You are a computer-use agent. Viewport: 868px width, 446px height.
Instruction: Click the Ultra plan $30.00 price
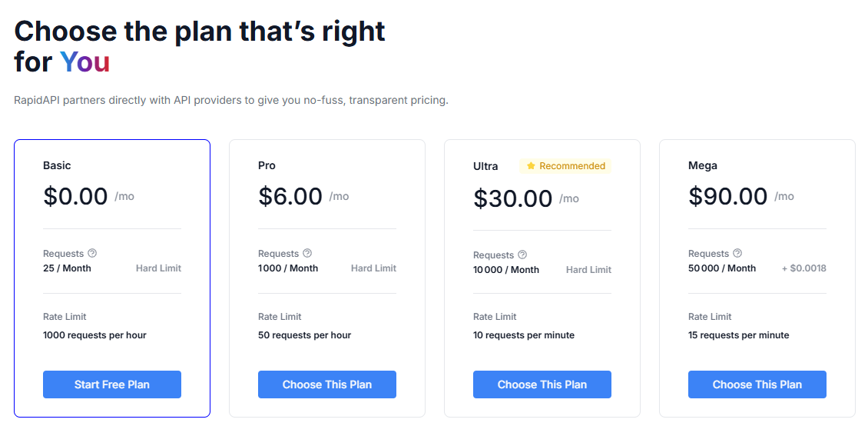512,198
